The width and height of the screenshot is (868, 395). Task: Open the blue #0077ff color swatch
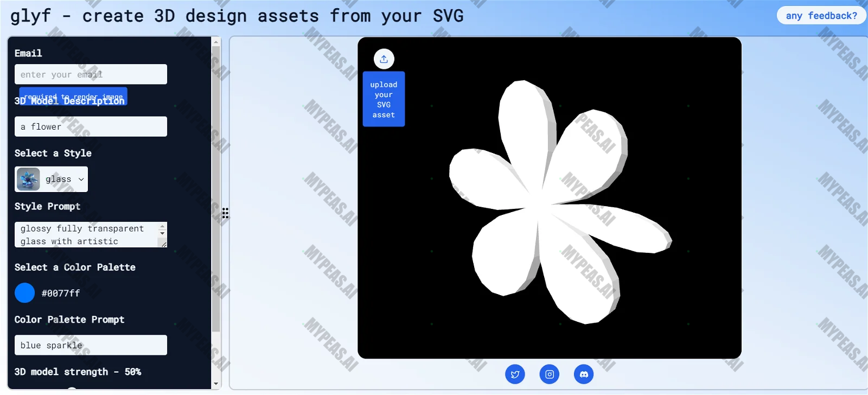[x=24, y=293]
